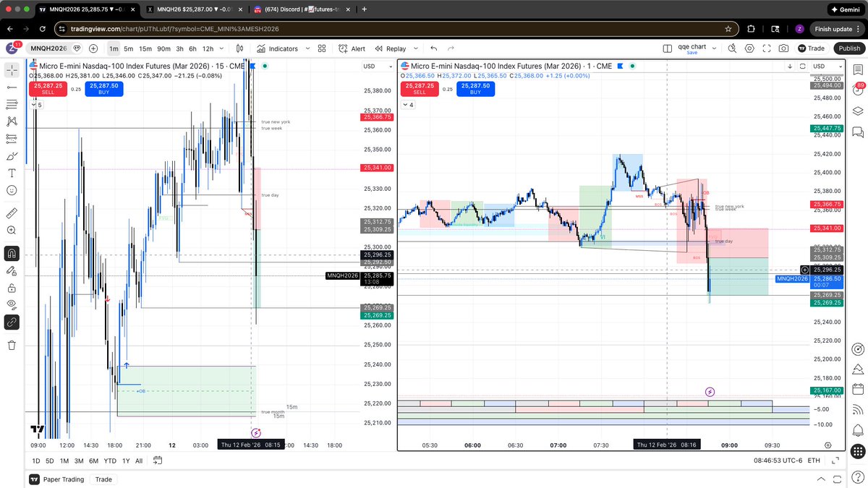Toggle magnet mode

click(12, 254)
